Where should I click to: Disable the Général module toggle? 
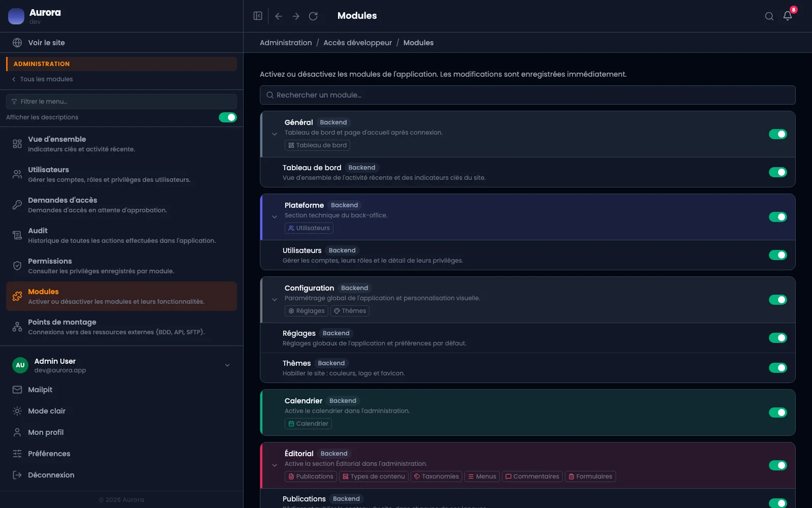click(x=778, y=134)
